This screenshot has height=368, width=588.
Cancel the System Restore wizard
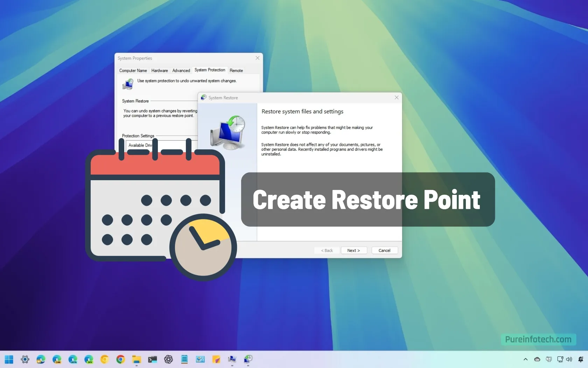[x=384, y=250]
